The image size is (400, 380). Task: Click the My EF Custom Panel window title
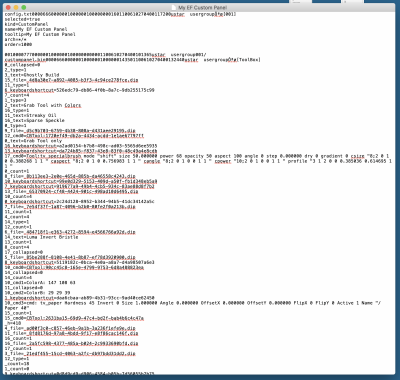point(202,7)
